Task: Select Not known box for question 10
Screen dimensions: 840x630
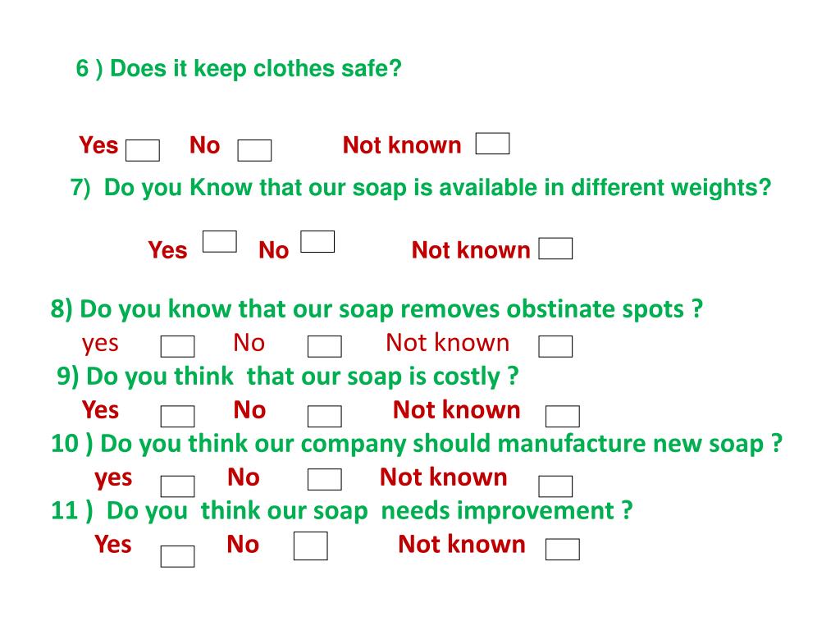Action: coord(555,486)
